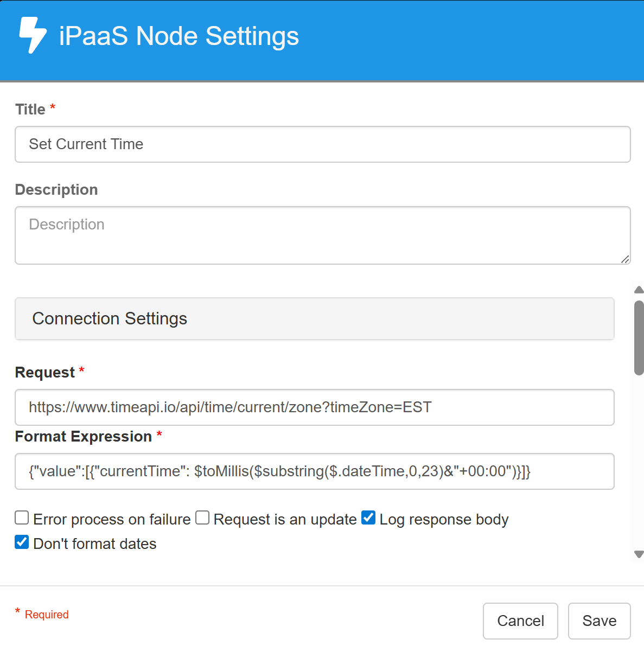644x652 pixels.
Task: Disable the Don't format dates checkbox
Action: (22, 542)
